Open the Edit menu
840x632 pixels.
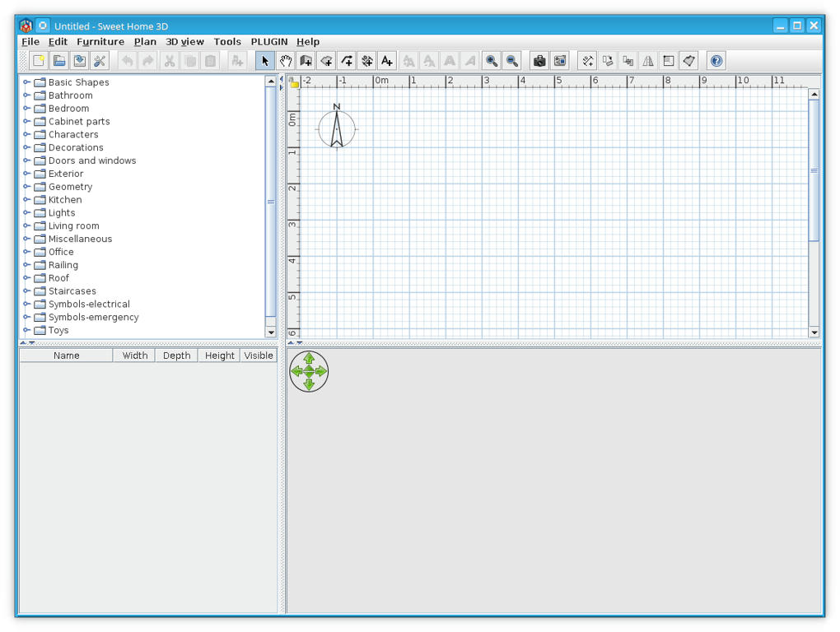(x=58, y=42)
